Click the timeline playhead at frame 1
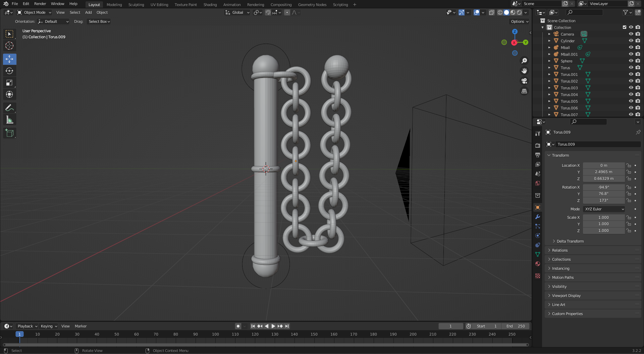644x354 pixels. (x=19, y=334)
